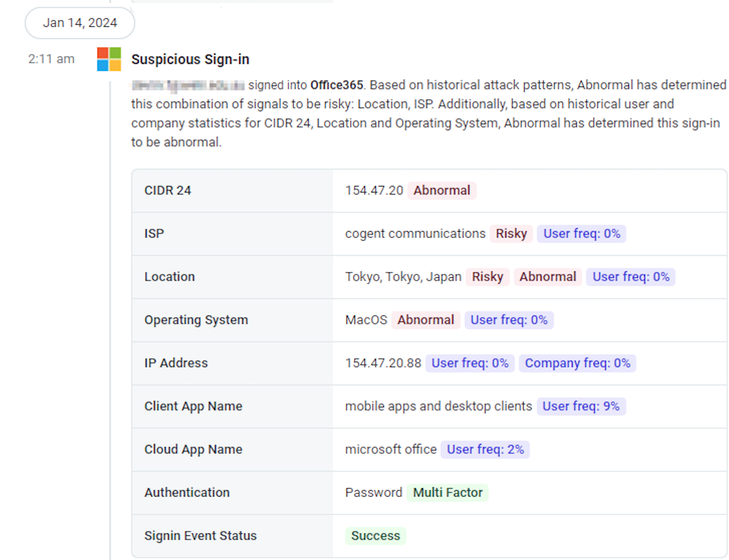Click the Risky badge in the ISP row

click(x=511, y=234)
